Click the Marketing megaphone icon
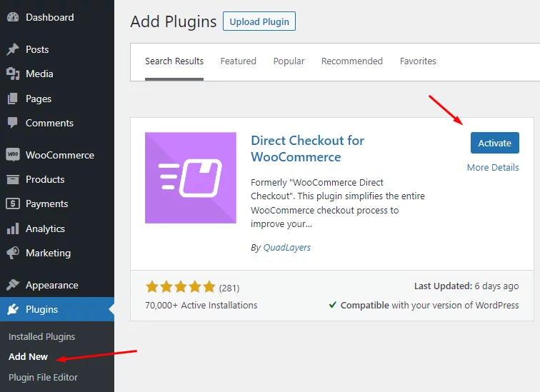This screenshot has width=540, height=392. click(13, 253)
